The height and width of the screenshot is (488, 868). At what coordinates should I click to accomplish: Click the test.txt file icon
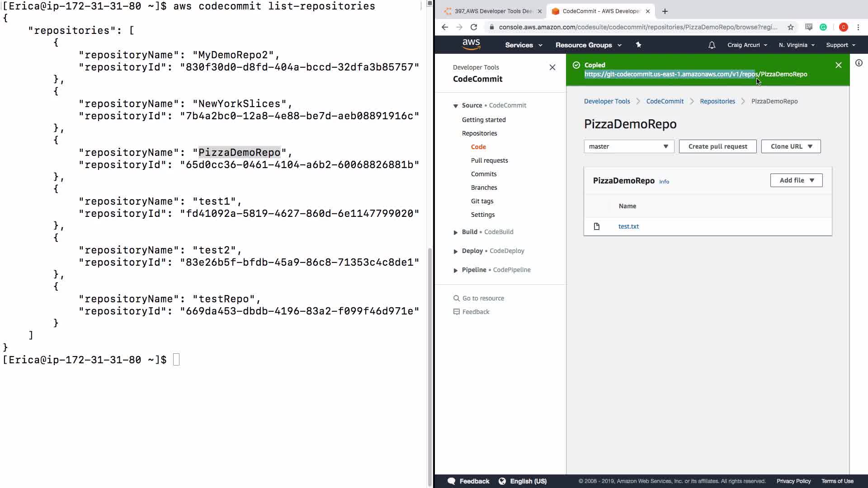[597, 226]
